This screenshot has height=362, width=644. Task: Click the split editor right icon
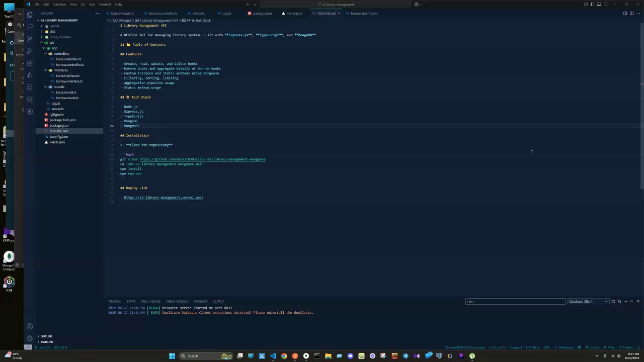tap(631, 13)
